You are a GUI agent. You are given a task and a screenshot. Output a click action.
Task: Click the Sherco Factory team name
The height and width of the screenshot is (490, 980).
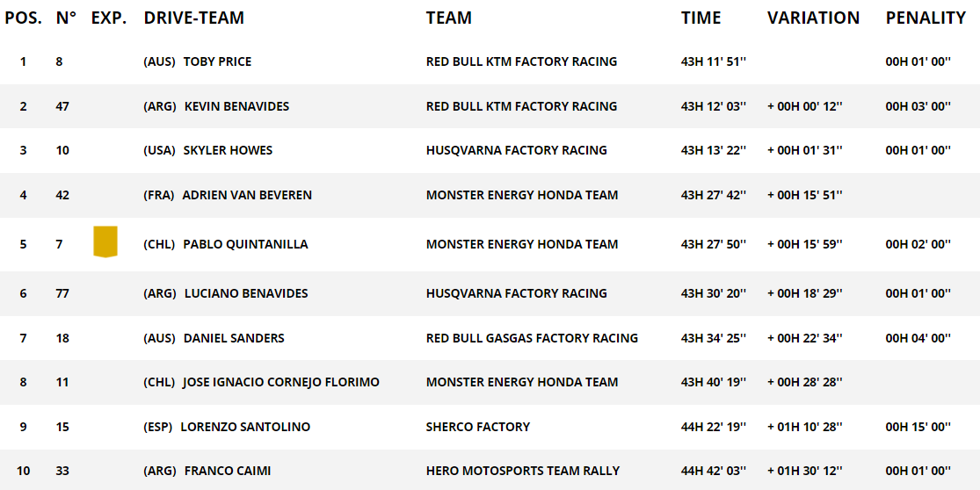(478, 427)
